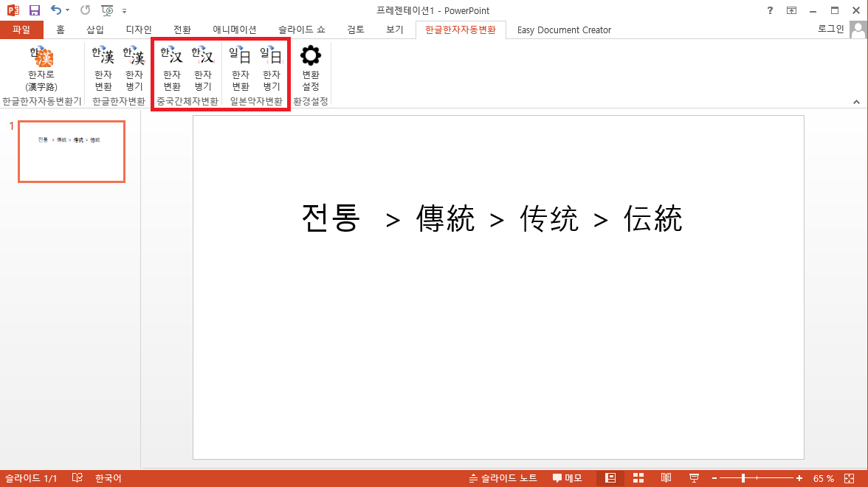Toggle the 슬라이드 노트 pane
This screenshot has width=868, height=487.
(503, 478)
